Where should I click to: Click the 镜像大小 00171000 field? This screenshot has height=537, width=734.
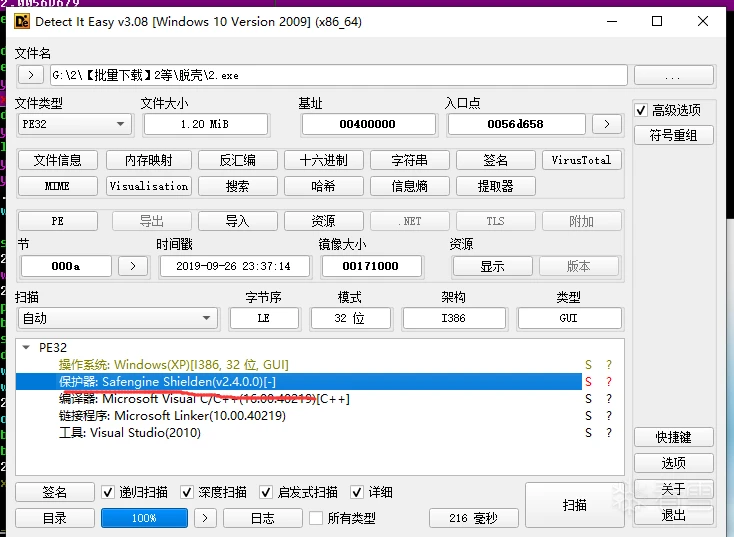pyautogui.click(x=371, y=266)
